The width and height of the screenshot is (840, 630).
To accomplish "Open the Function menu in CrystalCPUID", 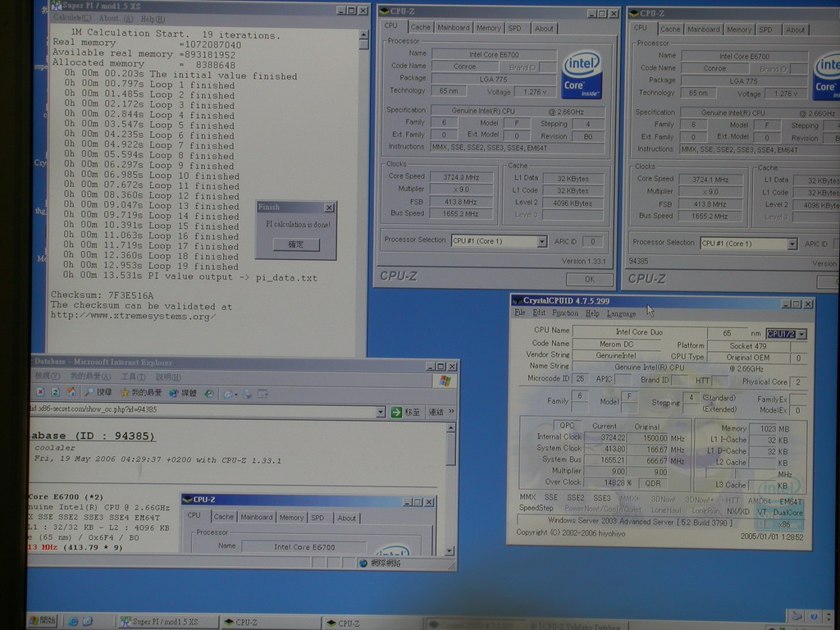I will coord(565,313).
